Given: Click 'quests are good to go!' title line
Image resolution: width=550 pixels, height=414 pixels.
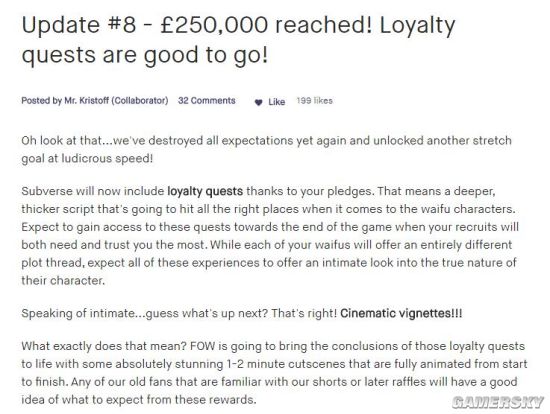Looking at the screenshot, I should point(145,55).
